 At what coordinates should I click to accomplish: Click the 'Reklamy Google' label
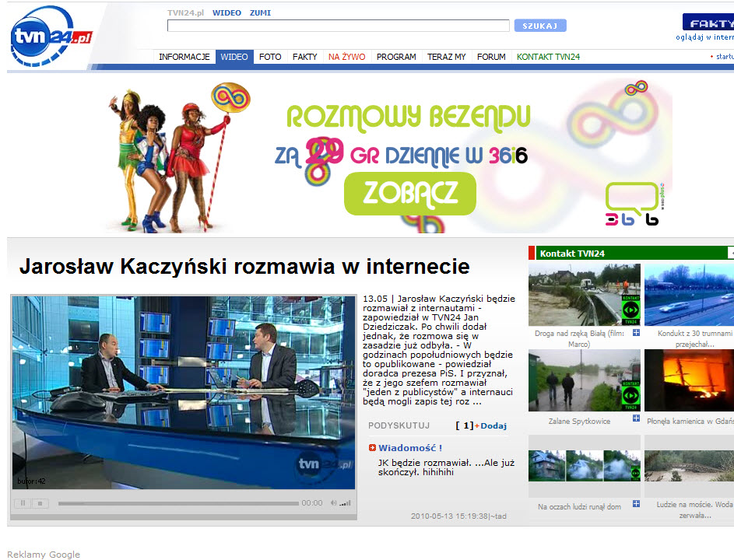[x=44, y=555]
